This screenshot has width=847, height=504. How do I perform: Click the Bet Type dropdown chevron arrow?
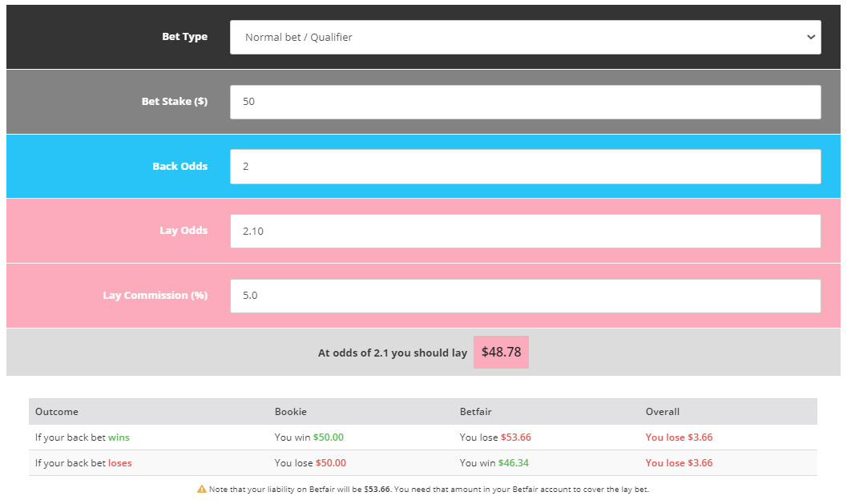(x=809, y=37)
